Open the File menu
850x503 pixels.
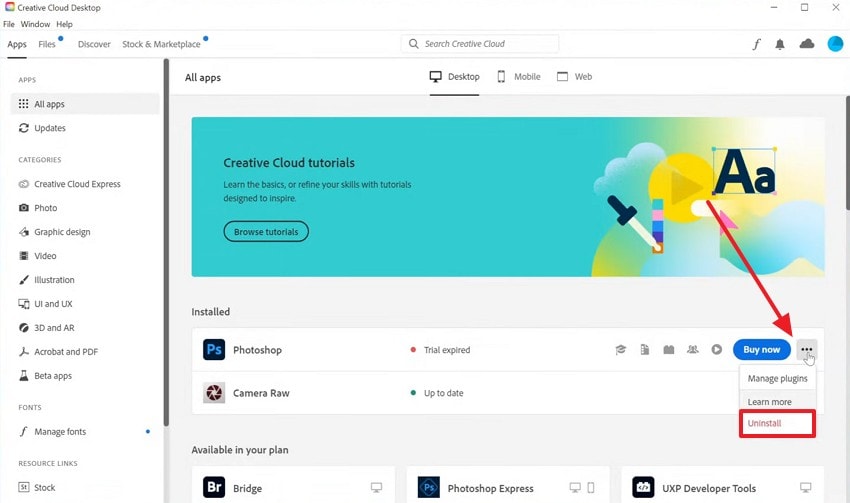pyautogui.click(x=9, y=24)
